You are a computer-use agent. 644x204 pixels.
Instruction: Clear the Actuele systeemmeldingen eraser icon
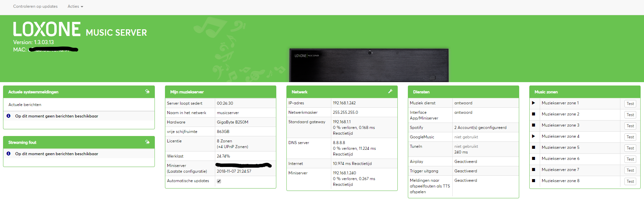[x=147, y=91]
